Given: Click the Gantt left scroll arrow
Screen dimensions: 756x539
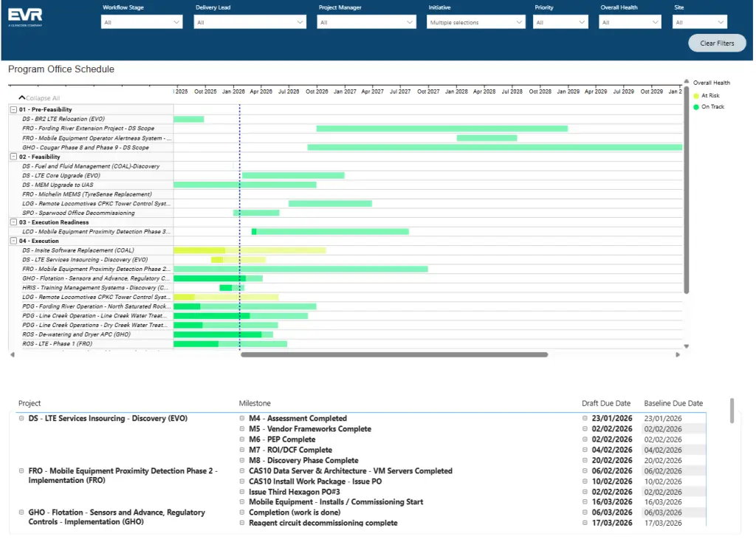Looking at the screenshot, I should 11,355.
